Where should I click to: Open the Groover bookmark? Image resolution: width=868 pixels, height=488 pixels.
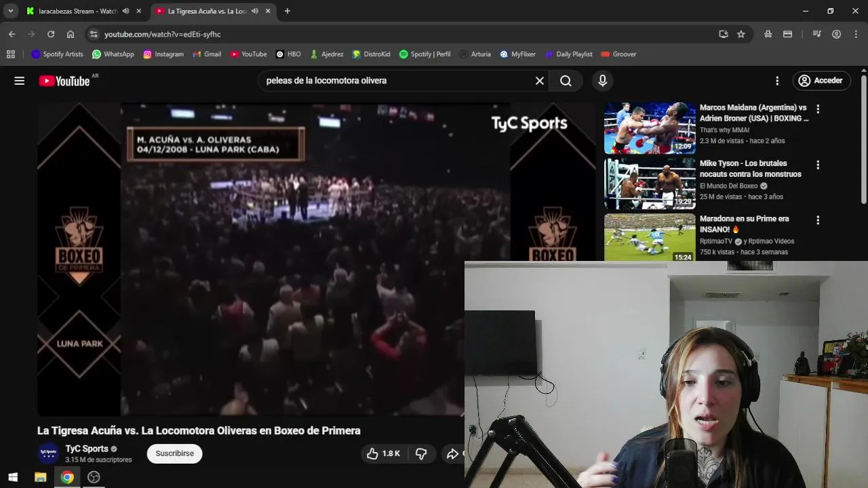click(618, 54)
